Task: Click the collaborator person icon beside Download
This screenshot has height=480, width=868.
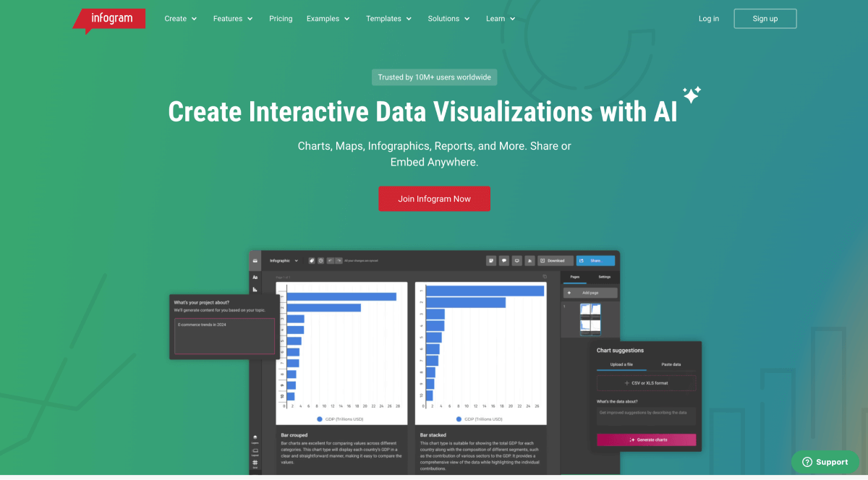Action: pyautogui.click(x=529, y=260)
